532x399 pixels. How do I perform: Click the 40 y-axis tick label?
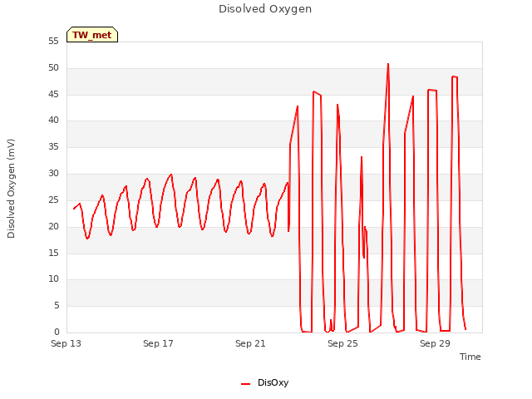[x=53, y=120]
